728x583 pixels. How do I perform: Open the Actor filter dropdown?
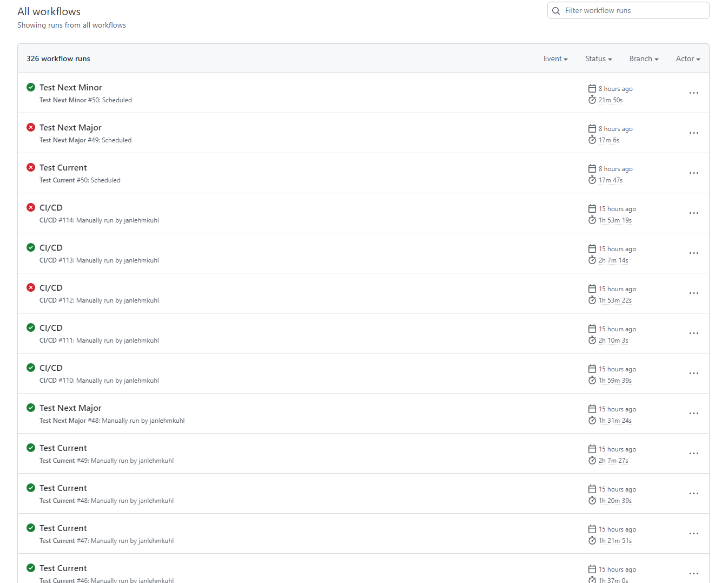[687, 58]
